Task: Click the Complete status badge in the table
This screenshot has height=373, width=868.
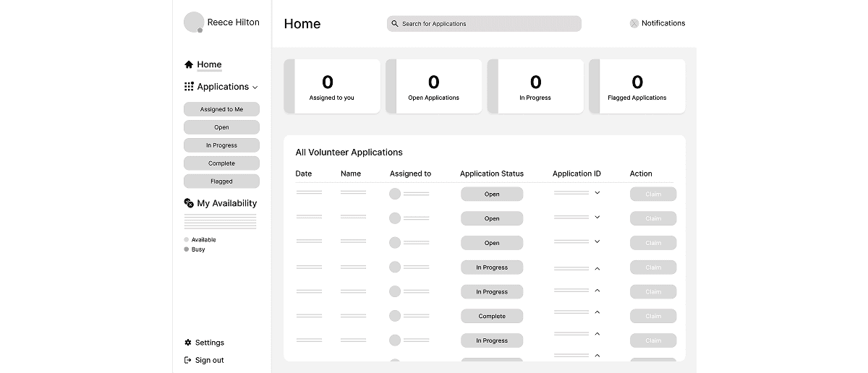Action: coord(492,316)
